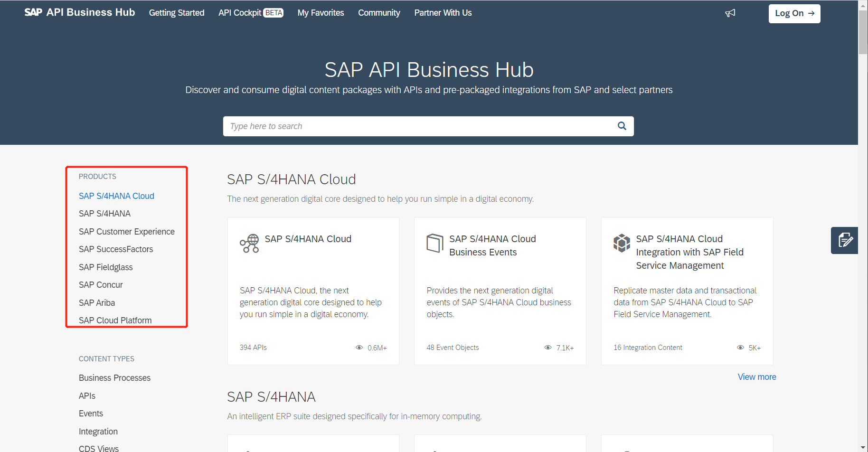Click the megaphone announcement icon
868x452 pixels.
coord(730,13)
